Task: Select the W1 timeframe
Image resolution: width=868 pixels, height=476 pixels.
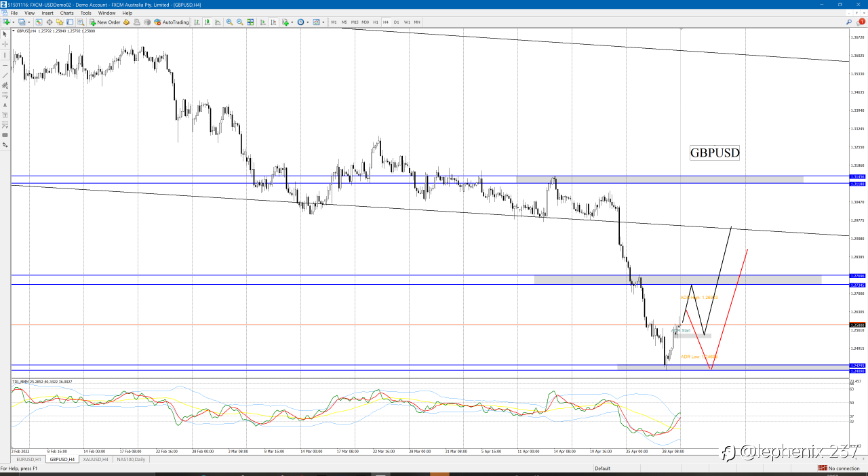Action: (x=407, y=22)
